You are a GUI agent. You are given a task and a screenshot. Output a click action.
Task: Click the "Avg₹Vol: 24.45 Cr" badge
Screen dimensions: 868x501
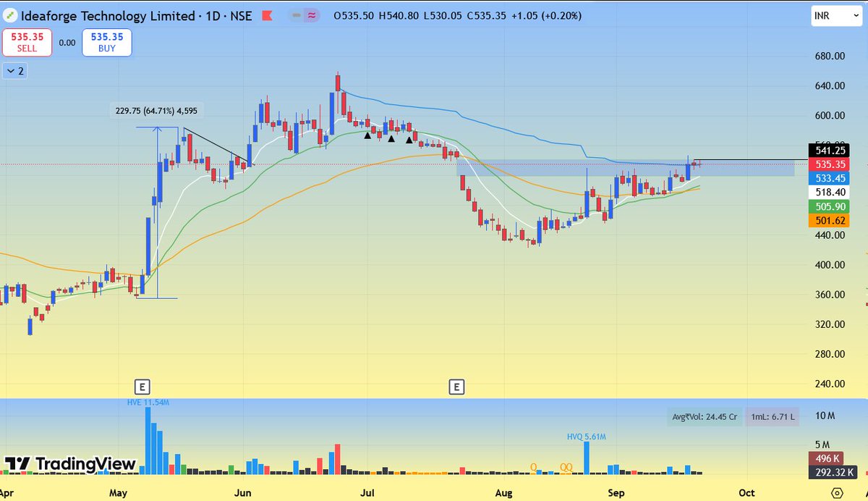click(x=705, y=416)
